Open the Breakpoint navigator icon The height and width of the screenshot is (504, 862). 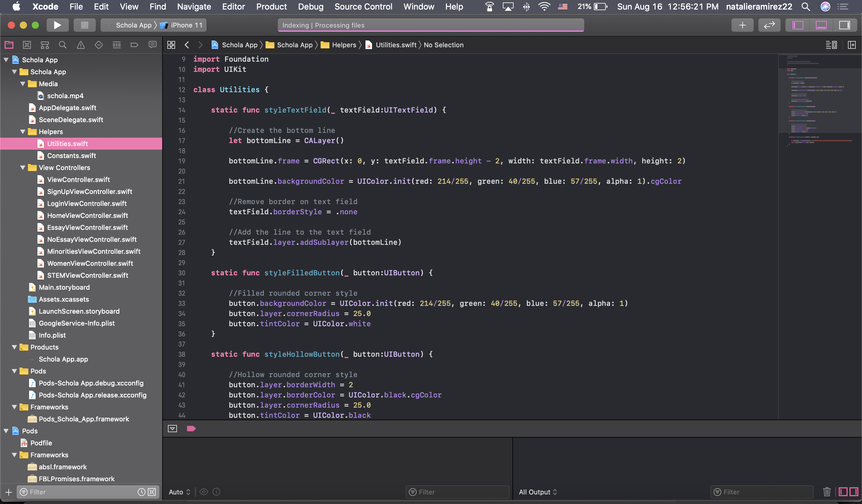(134, 45)
